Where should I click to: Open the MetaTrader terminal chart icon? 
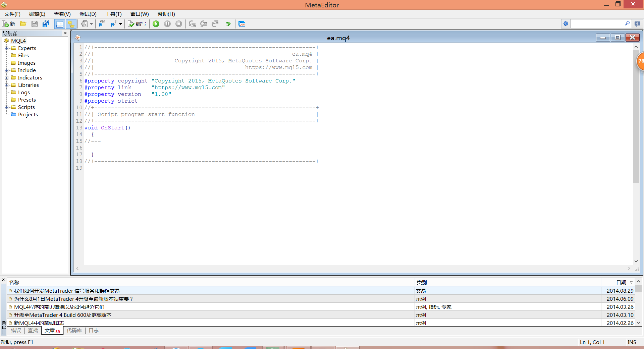click(x=242, y=24)
